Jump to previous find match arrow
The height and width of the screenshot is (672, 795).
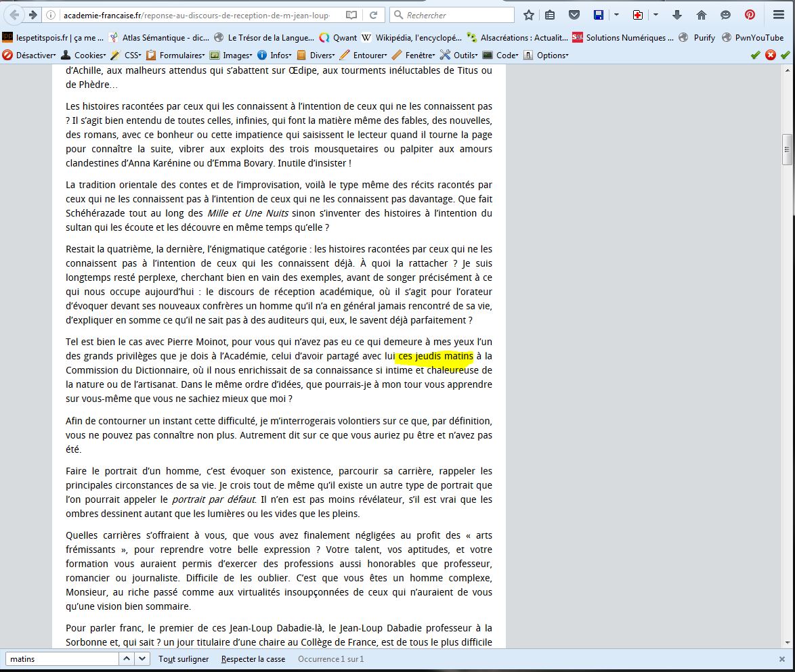coord(127,659)
